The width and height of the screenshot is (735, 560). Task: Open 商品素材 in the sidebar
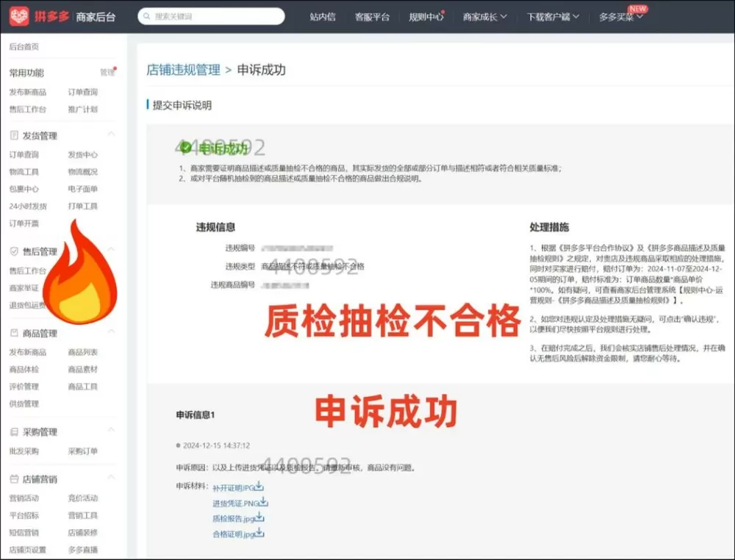pyautogui.click(x=83, y=369)
